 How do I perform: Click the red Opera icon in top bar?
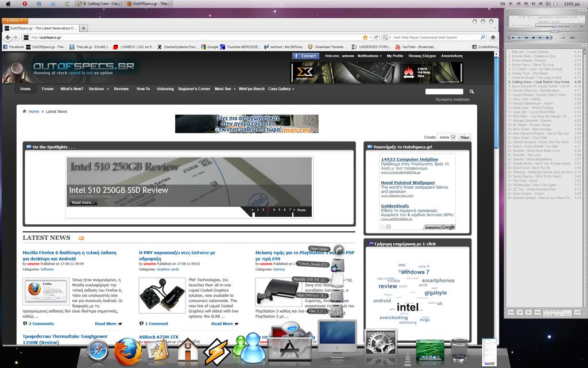point(25,4)
